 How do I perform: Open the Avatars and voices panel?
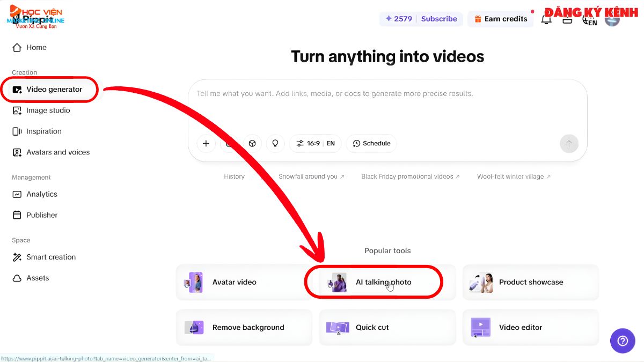(x=58, y=152)
